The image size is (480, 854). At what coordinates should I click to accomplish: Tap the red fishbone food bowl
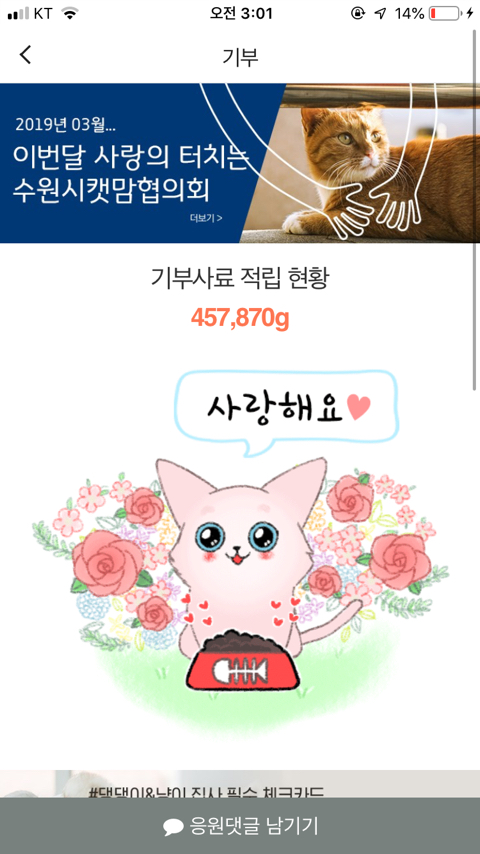coord(241,665)
